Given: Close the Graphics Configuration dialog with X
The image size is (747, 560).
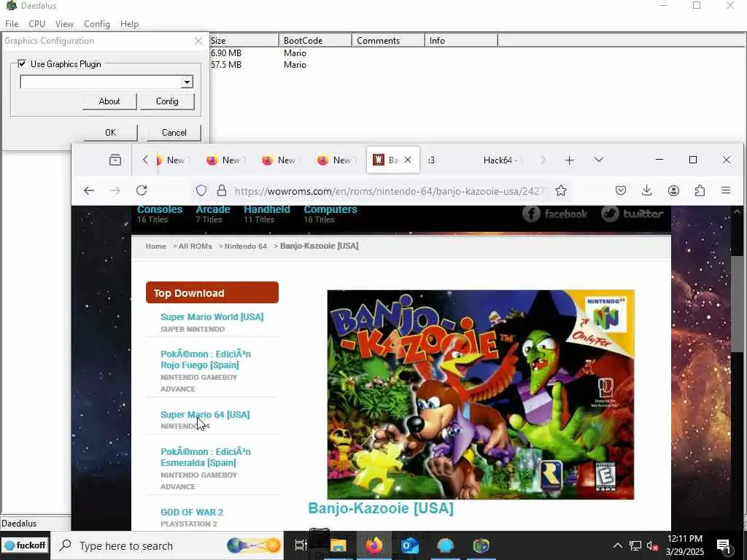Looking at the screenshot, I should pos(198,41).
